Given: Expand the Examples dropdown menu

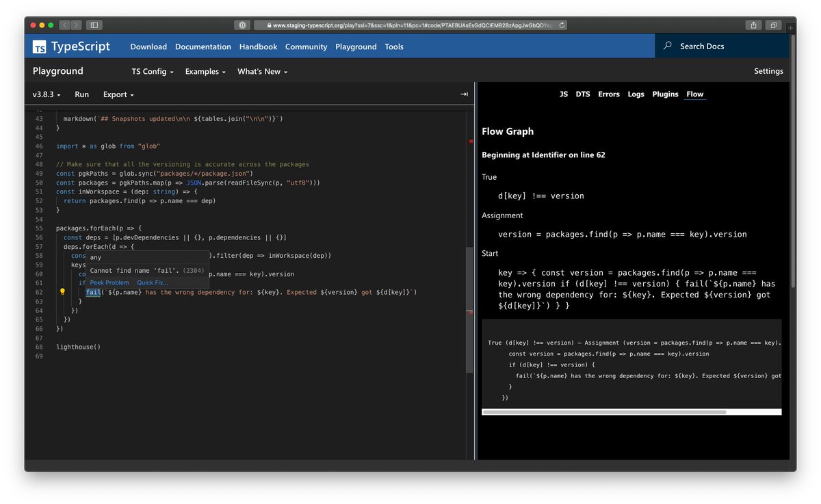Looking at the screenshot, I should (205, 72).
